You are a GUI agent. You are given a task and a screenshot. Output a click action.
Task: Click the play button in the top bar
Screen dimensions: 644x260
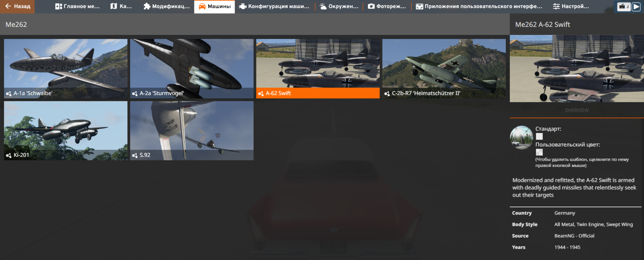636,7
